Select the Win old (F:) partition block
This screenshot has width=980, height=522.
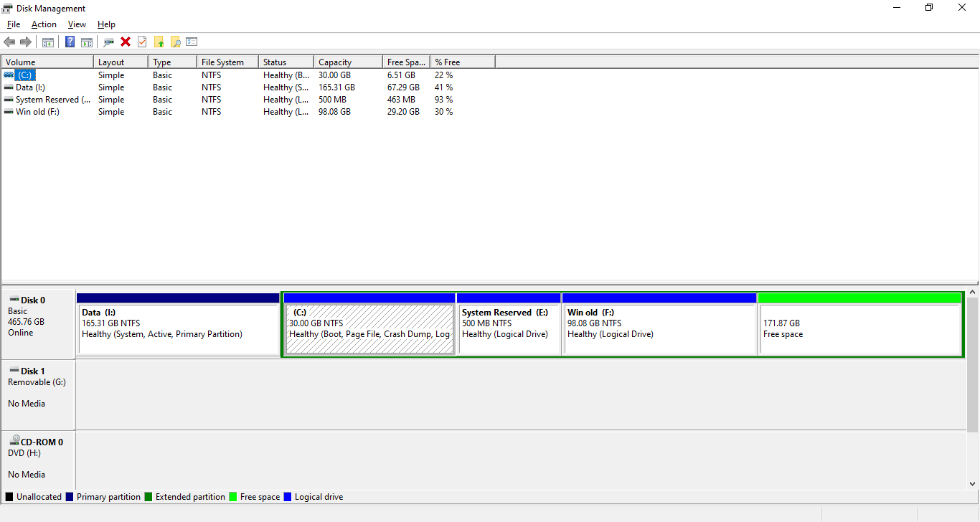[659, 323]
